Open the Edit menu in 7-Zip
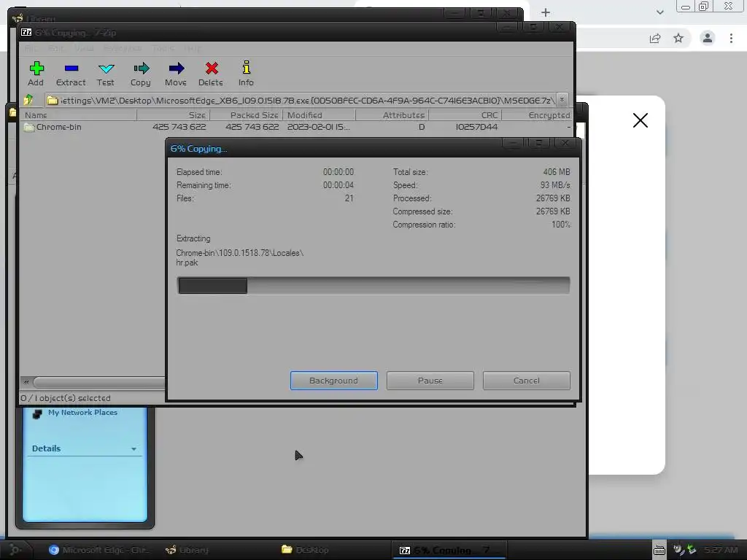 [55, 49]
